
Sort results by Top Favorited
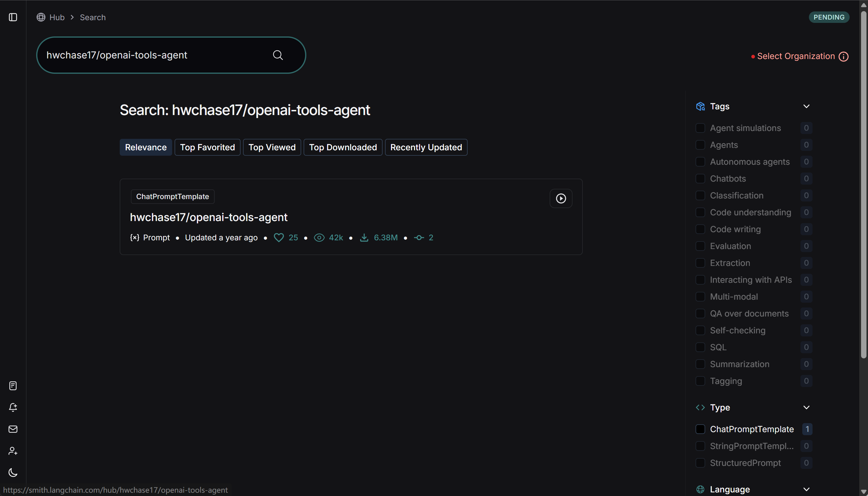[207, 148]
